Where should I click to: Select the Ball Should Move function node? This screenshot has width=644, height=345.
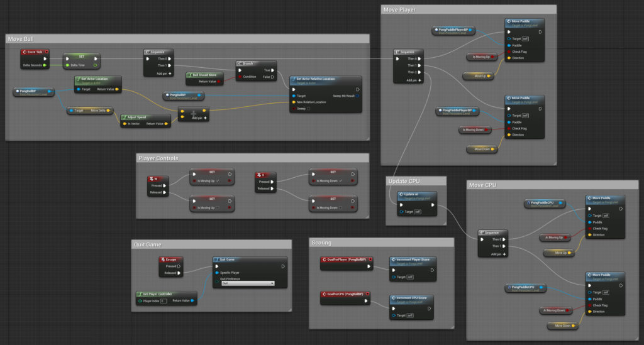point(204,78)
